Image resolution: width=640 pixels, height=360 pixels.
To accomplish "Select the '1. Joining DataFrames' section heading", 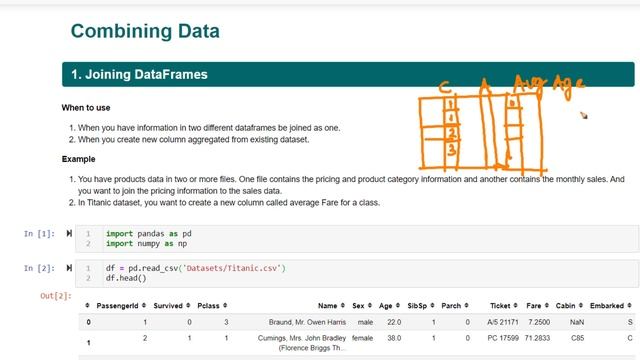I will pos(139,74).
